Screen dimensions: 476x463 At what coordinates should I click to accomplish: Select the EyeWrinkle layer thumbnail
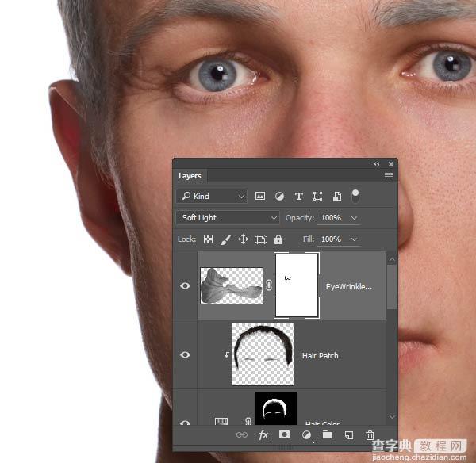click(x=232, y=285)
